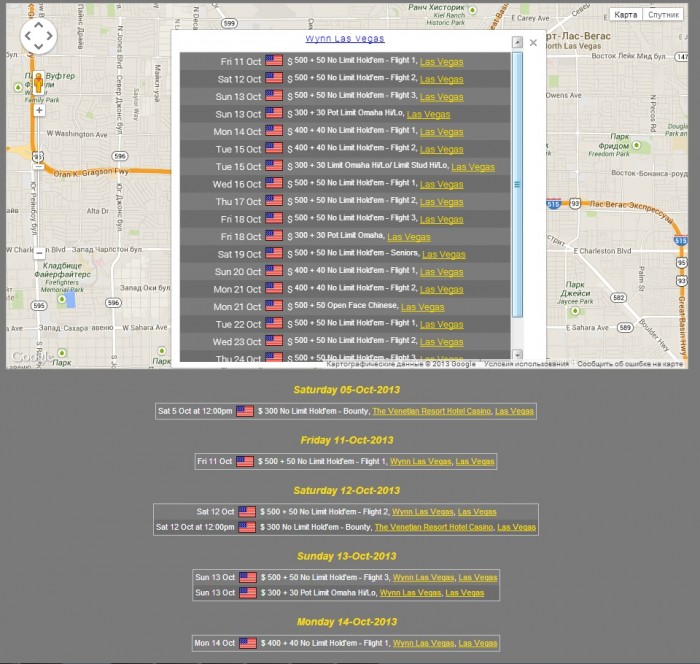Click the flag in Fri 11 Oct list row below map
Image resolution: width=700 pixels, height=664 pixels.
(245, 461)
